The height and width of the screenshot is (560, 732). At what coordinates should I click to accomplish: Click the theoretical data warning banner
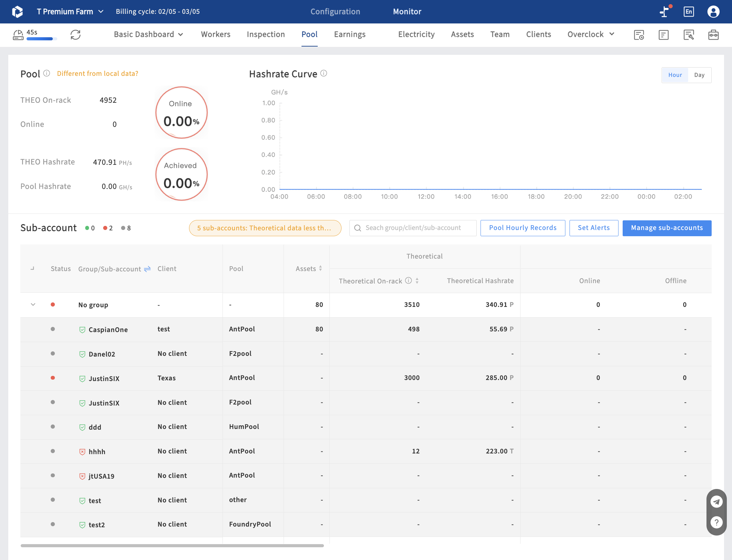pyautogui.click(x=265, y=228)
